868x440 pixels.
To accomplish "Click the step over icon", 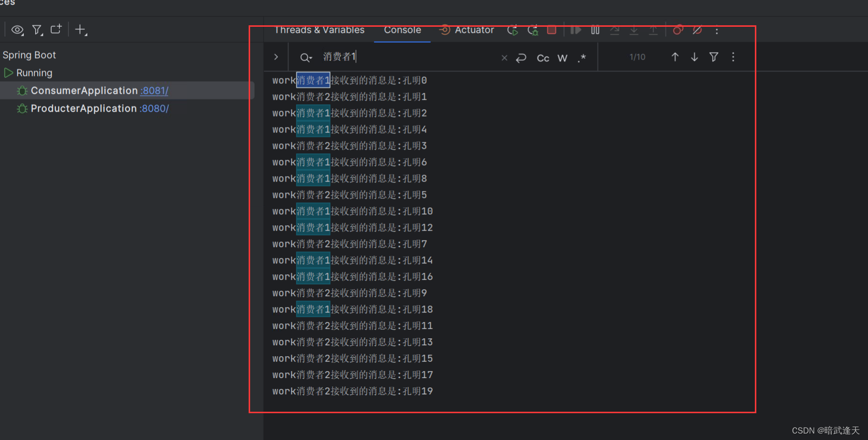I will (614, 30).
